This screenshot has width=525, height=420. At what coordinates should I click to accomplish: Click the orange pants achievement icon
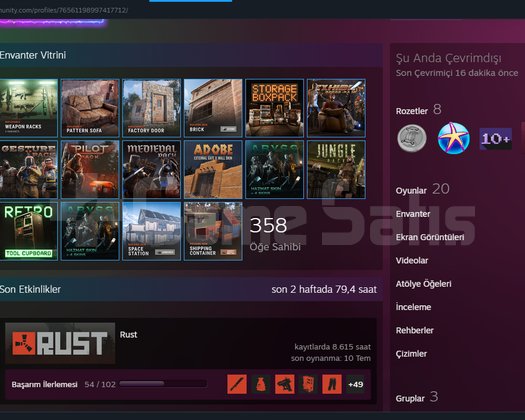click(332, 384)
